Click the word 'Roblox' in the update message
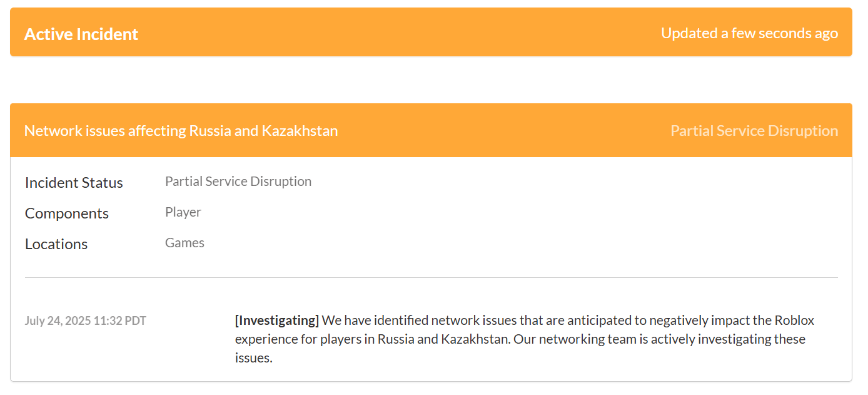This screenshot has height=395, width=868. click(x=794, y=321)
